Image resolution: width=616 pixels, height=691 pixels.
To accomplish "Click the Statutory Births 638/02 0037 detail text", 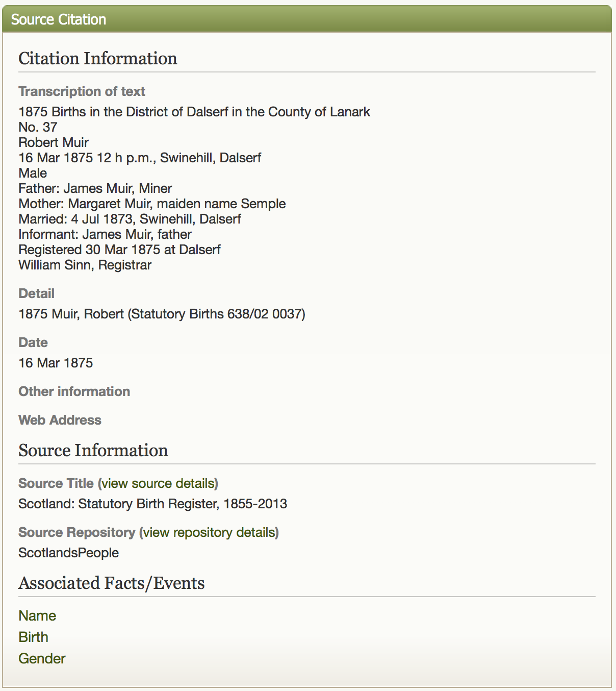I will tap(217, 314).
